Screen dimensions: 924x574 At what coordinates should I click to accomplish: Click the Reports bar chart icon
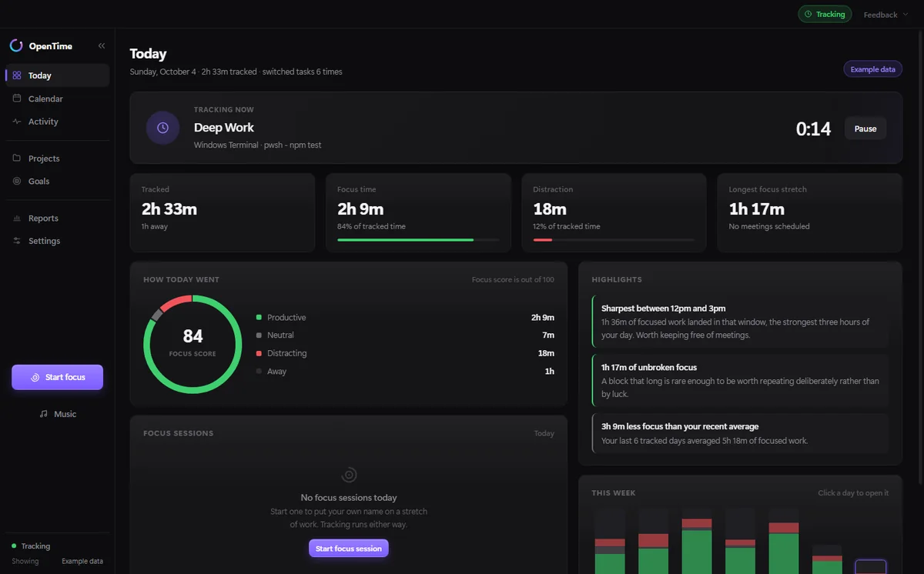pos(17,219)
